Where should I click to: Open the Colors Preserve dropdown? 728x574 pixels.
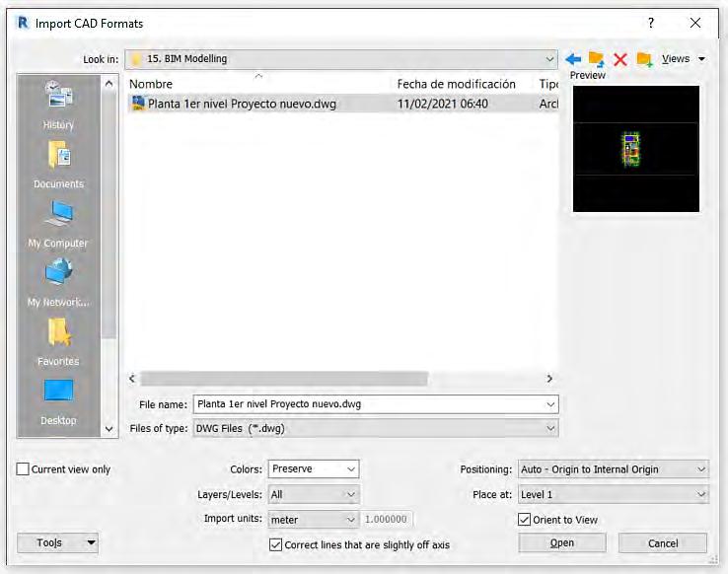[x=314, y=469]
